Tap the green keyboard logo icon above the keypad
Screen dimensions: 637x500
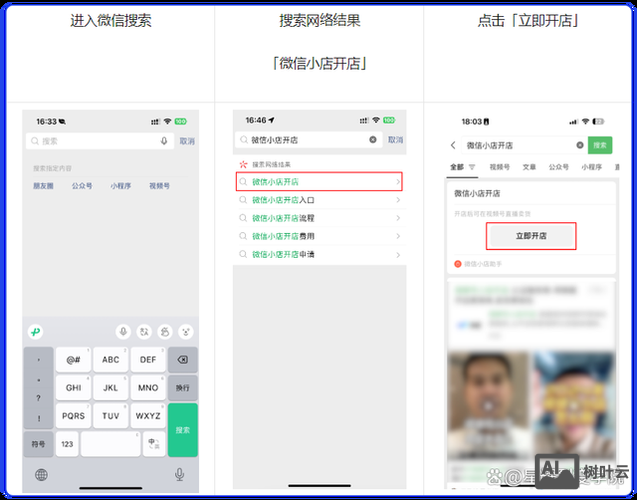[36, 332]
